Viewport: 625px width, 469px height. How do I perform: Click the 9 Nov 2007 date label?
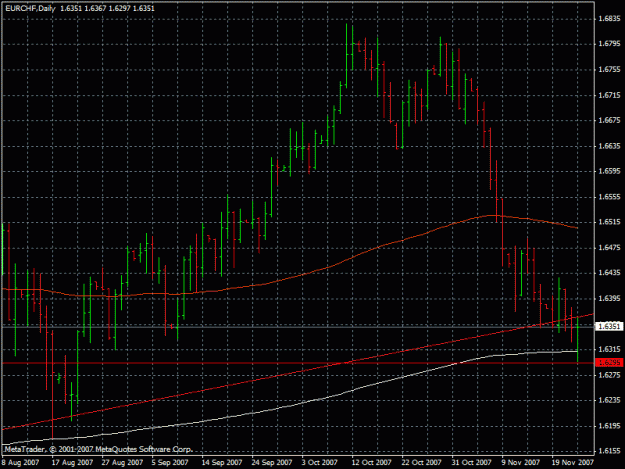pyautogui.click(x=521, y=462)
